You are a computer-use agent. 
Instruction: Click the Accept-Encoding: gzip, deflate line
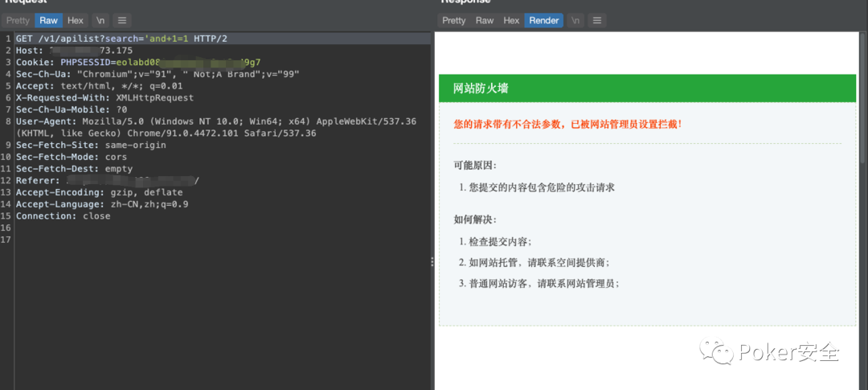click(99, 192)
